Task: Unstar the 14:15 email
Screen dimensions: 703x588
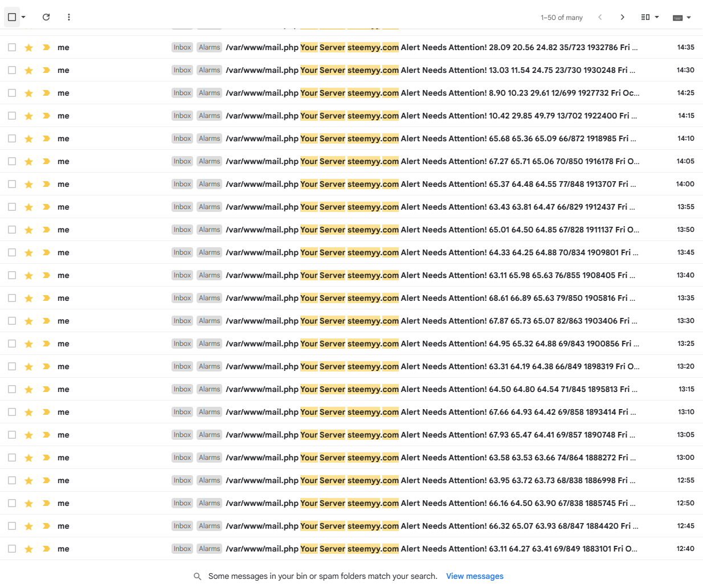Action: [28, 116]
